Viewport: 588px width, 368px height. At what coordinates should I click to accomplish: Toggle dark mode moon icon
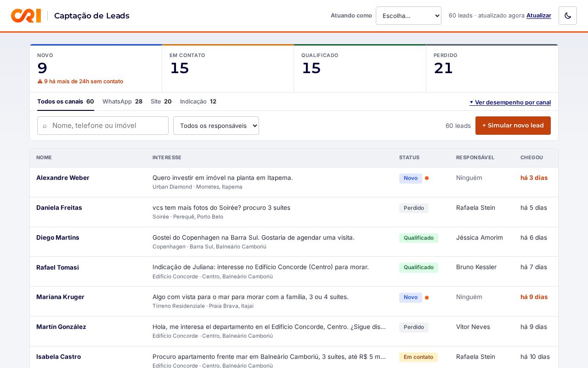(568, 16)
